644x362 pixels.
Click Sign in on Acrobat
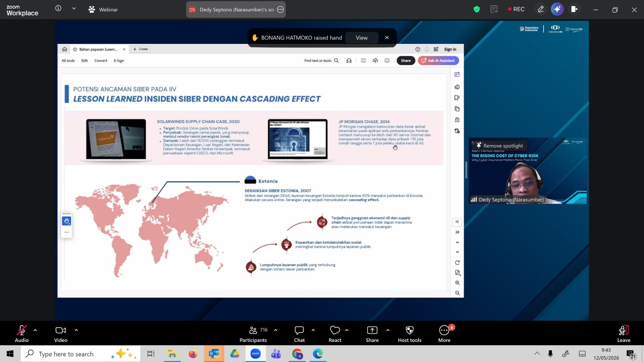[450, 49]
